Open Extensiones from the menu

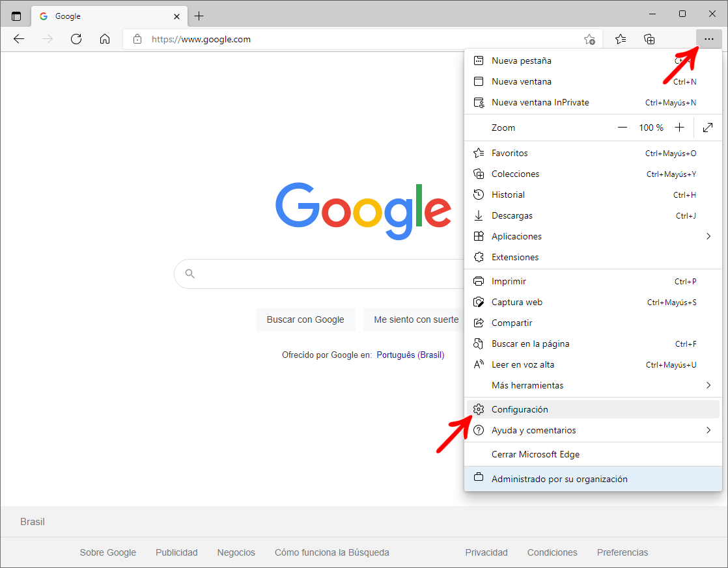point(593,257)
